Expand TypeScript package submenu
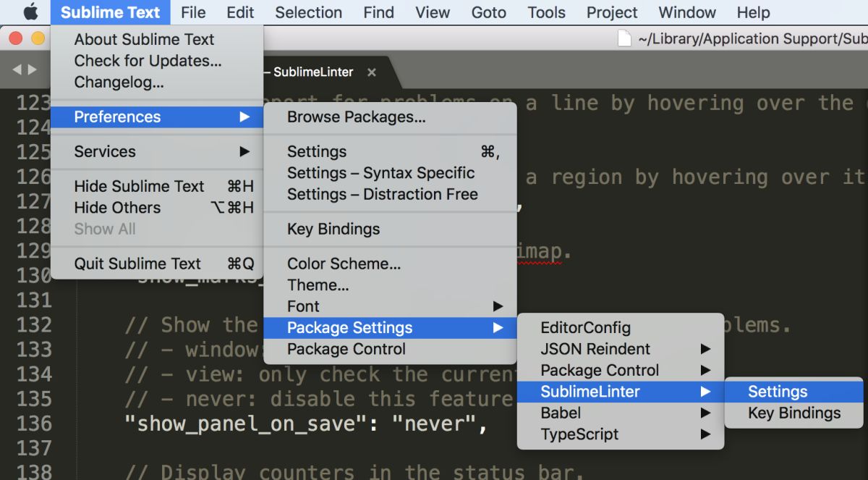This screenshot has width=868, height=480. [x=621, y=434]
